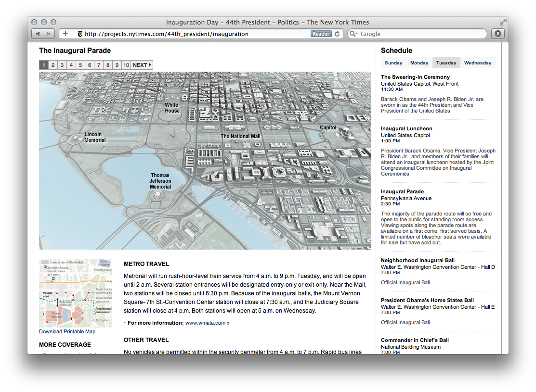Viewport: 536px width, 392px height.
Task: Click the Add Bookmark plus button
Action: [65, 34]
